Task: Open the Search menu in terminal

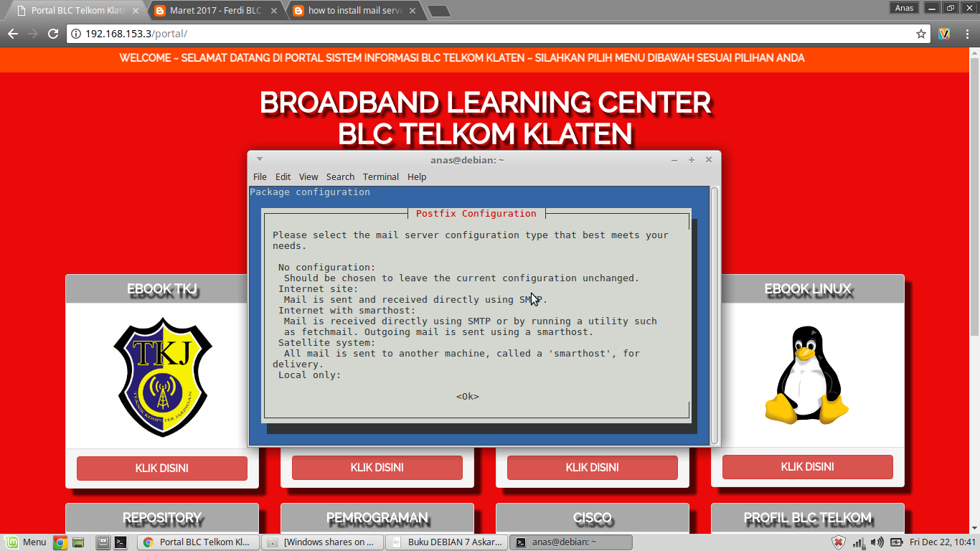Action: (340, 176)
